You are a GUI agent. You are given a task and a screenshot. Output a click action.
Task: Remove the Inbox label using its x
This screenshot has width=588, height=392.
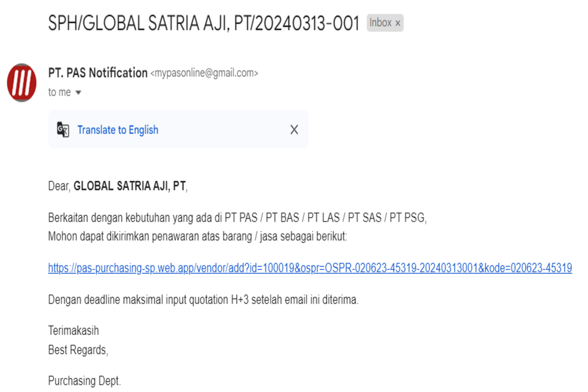click(398, 23)
